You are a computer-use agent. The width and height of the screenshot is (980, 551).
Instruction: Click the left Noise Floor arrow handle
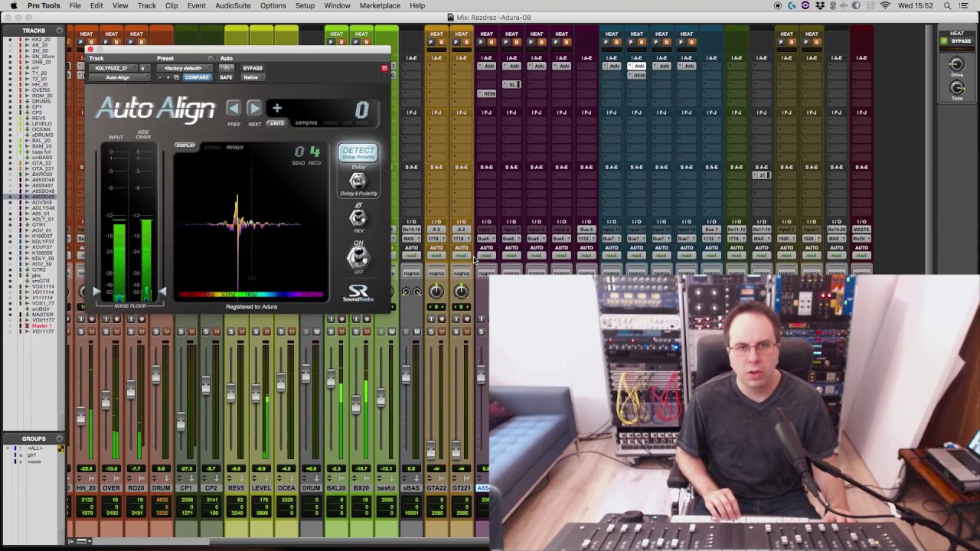click(x=97, y=292)
